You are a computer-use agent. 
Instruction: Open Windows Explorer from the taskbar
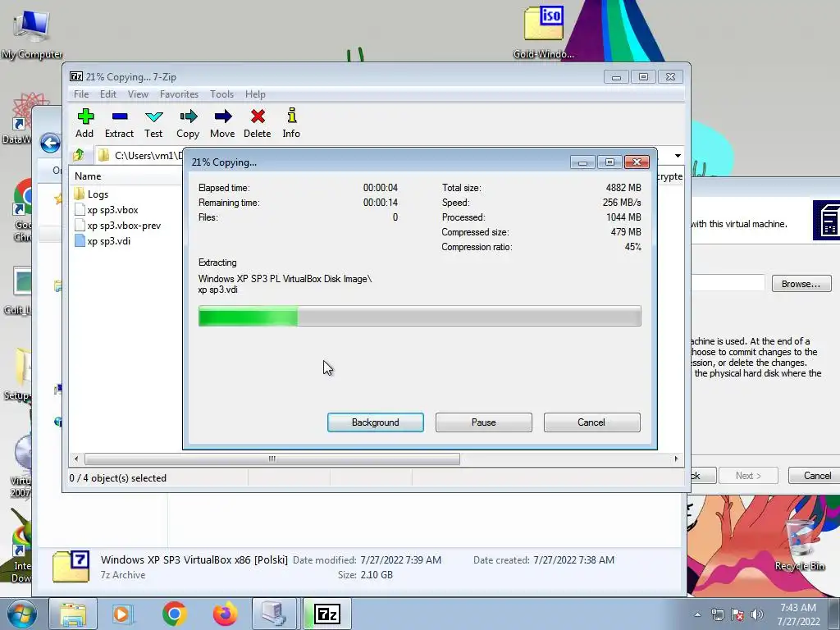73,614
